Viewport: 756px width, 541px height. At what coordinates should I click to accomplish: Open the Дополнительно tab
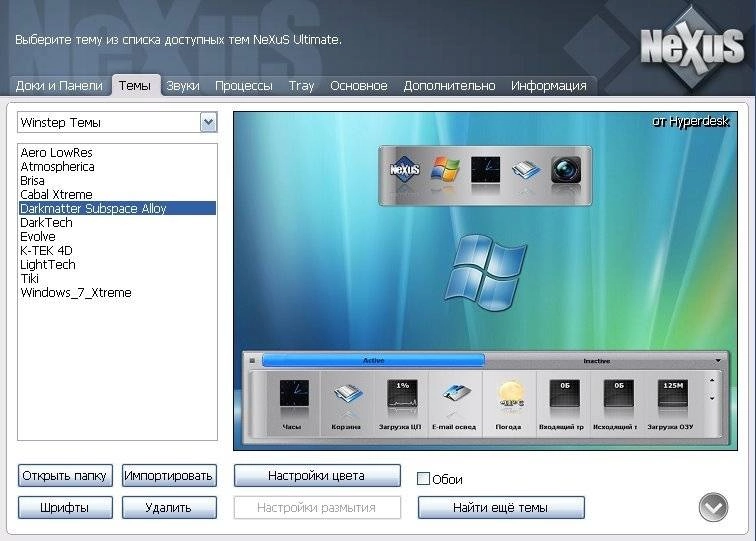point(449,86)
